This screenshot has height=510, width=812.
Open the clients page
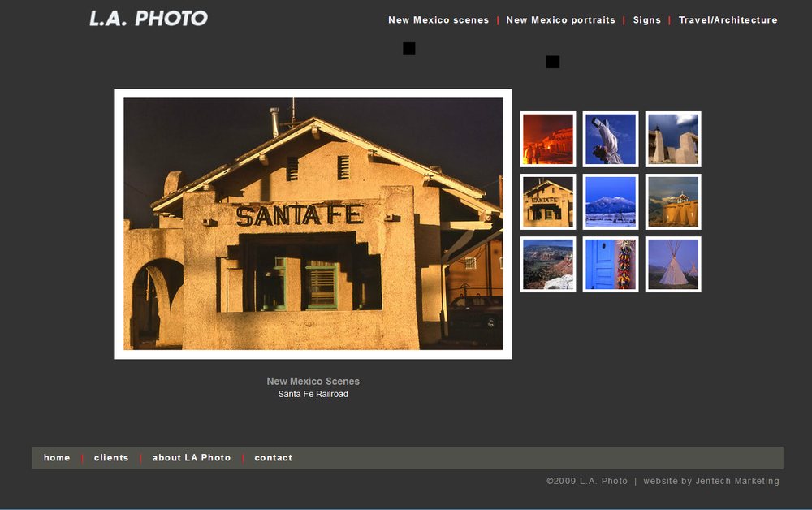click(111, 458)
